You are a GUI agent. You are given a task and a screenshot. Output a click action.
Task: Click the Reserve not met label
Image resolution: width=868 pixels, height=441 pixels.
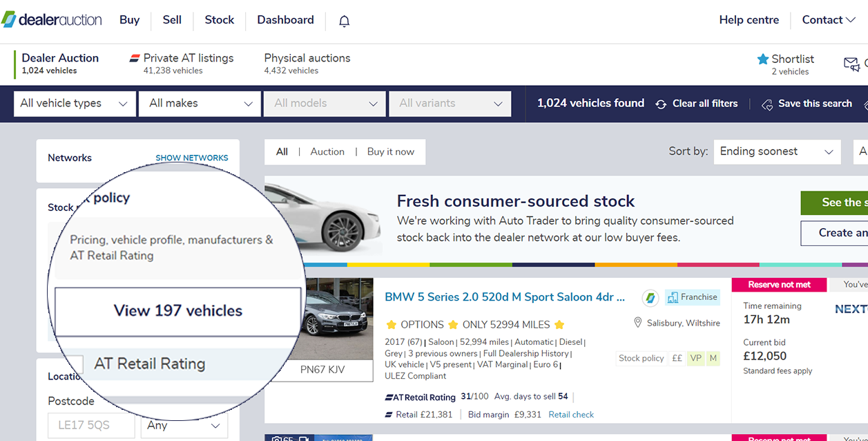779,285
